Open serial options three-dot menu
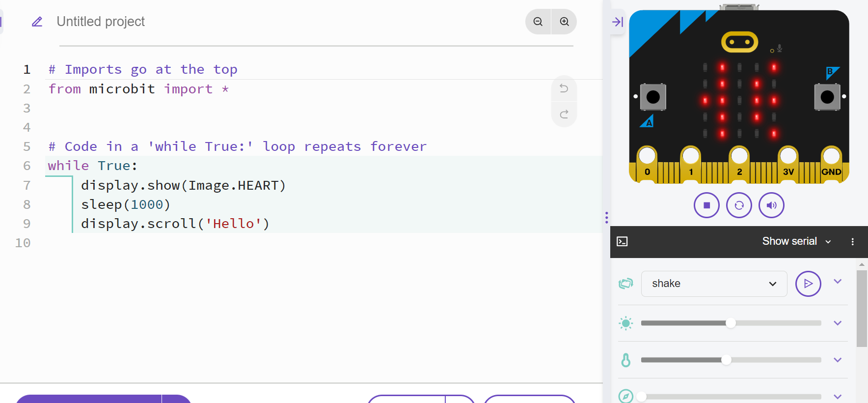Image resolution: width=868 pixels, height=403 pixels. 853,242
